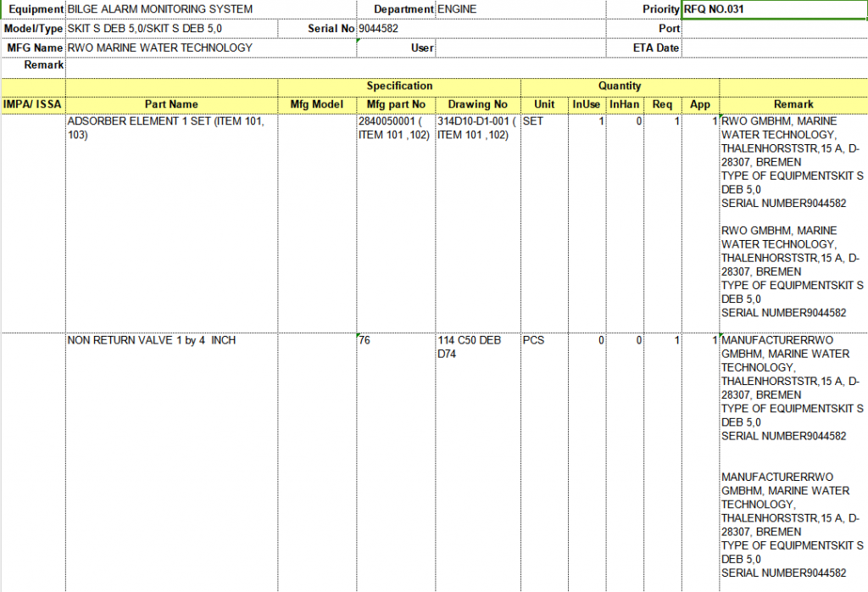This screenshot has width=868, height=592.
Task: Select the drawing number 114 C50 DEB D74 cell
Action: (x=477, y=347)
